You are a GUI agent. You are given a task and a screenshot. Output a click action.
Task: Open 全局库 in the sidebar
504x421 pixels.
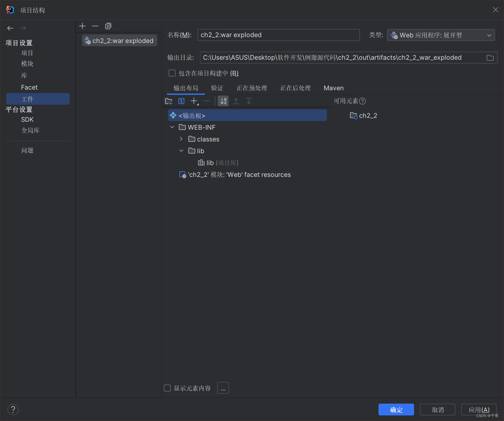(30, 130)
